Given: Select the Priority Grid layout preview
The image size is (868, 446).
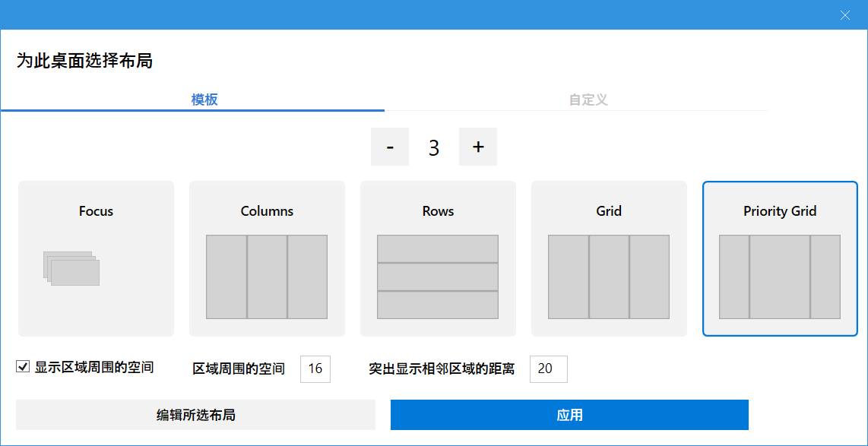Looking at the screenshot, I should click(x=780, y=277).
